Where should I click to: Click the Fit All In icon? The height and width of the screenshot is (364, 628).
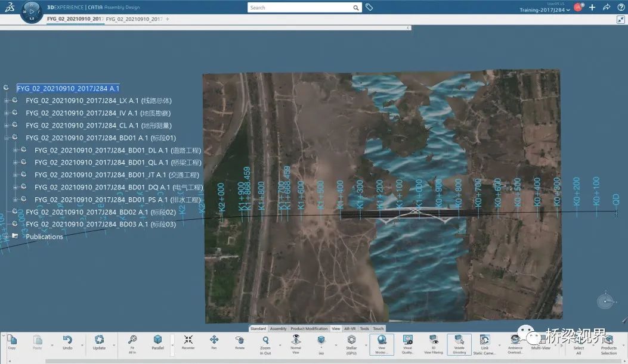pos(132,340)
